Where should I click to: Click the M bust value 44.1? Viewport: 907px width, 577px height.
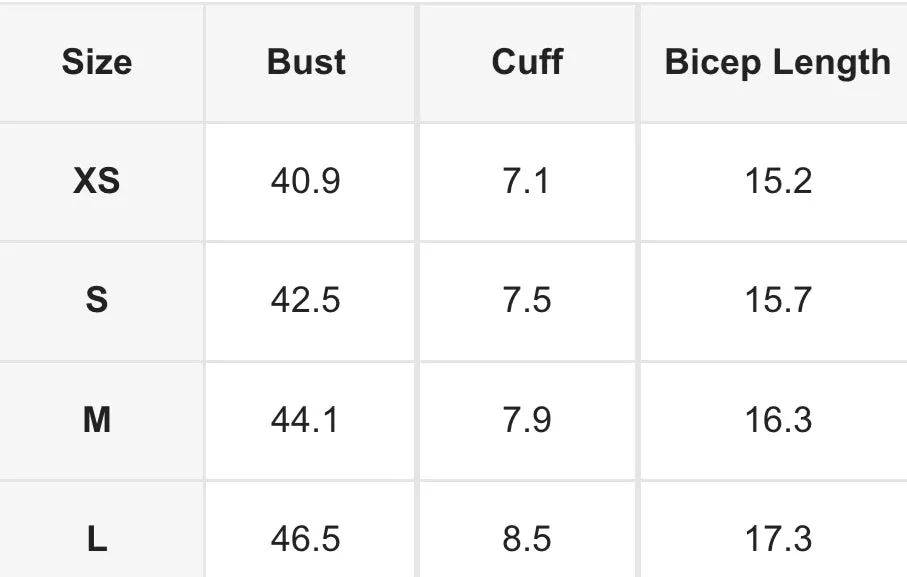(x=304, y=420)
